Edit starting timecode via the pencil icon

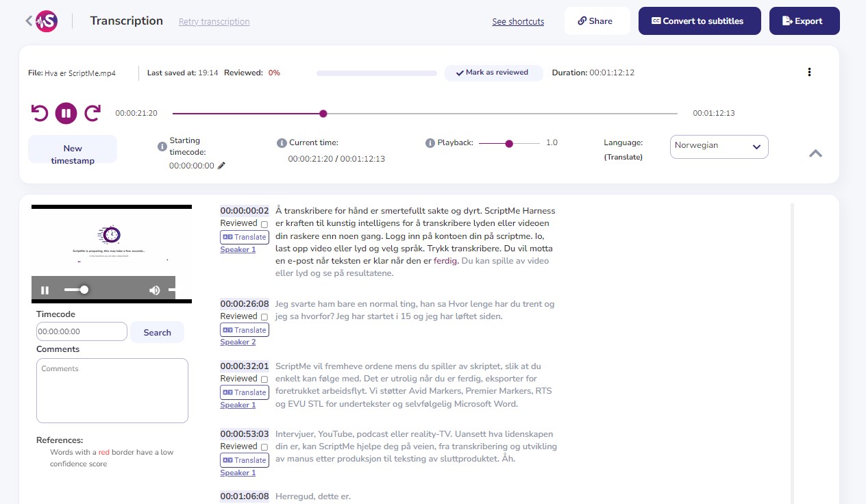tap(221, 165)
